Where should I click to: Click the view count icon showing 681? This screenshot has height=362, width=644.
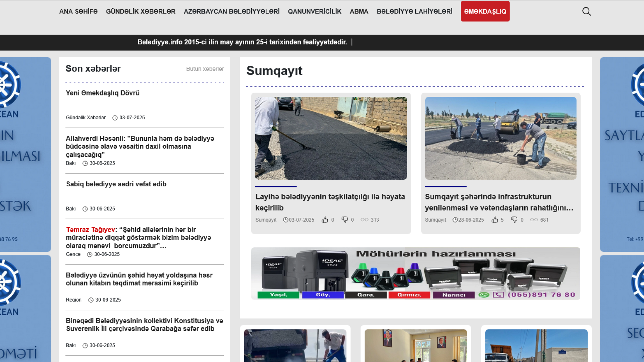click(534, 220)
